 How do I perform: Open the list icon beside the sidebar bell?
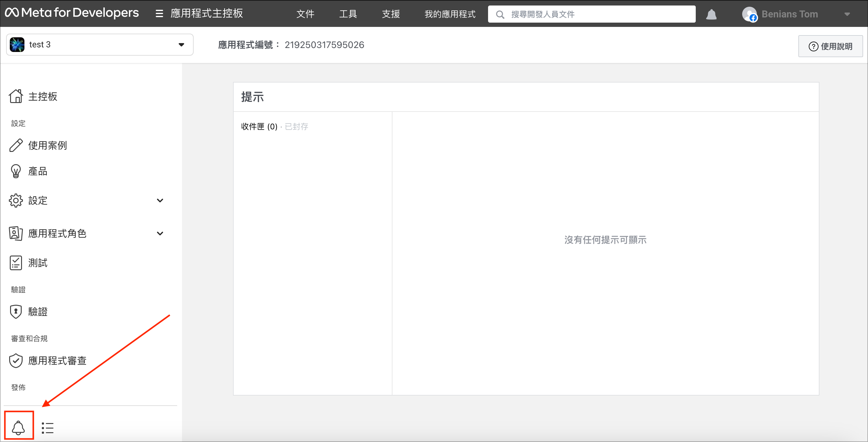pos(48,428)
